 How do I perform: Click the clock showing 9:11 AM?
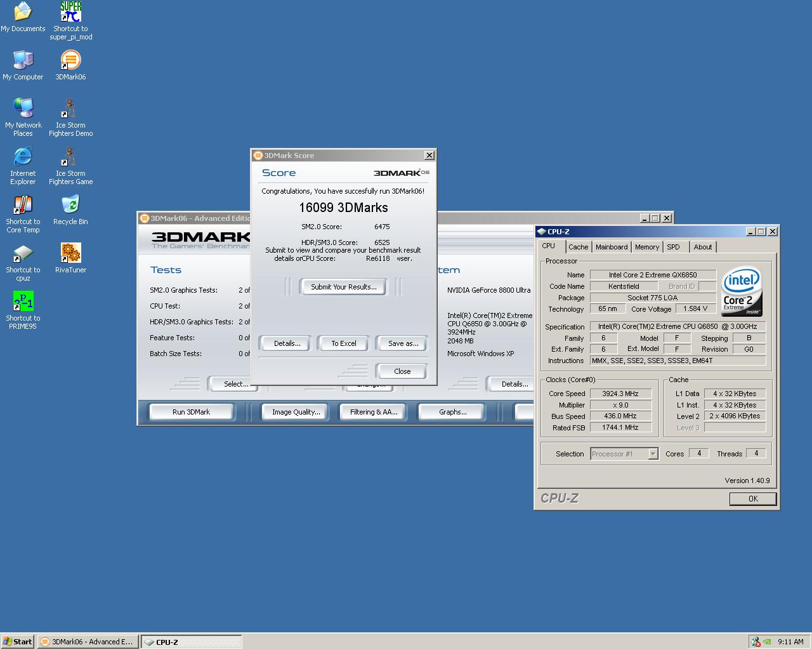(x=790, y=642)
